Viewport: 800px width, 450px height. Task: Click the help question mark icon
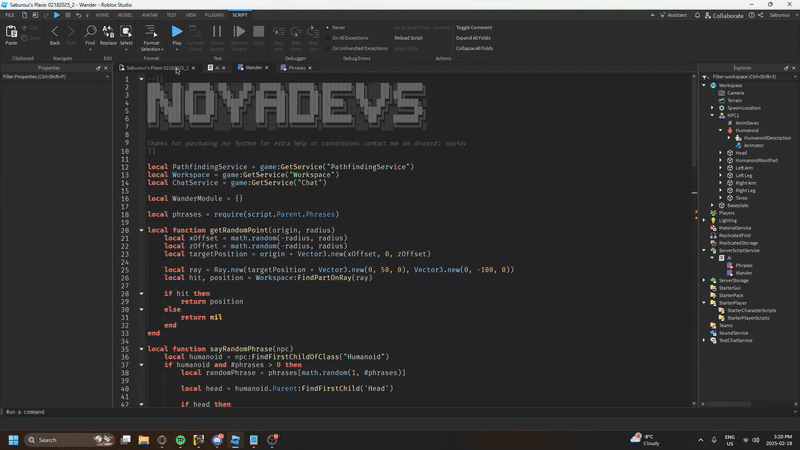point(752,15)
